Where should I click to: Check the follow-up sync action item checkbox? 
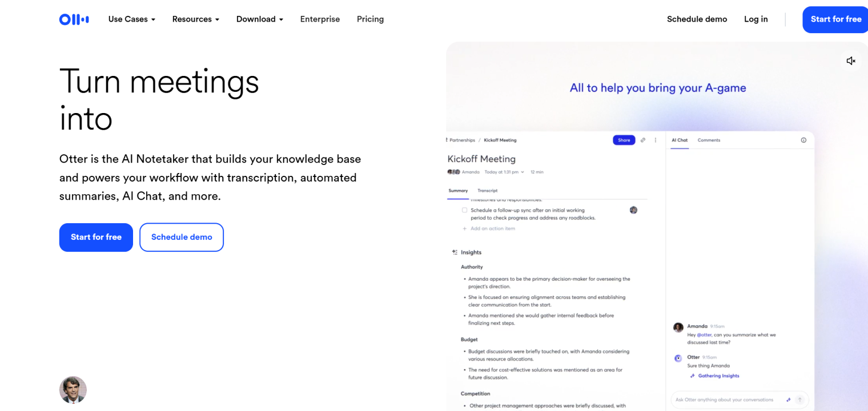465,210
